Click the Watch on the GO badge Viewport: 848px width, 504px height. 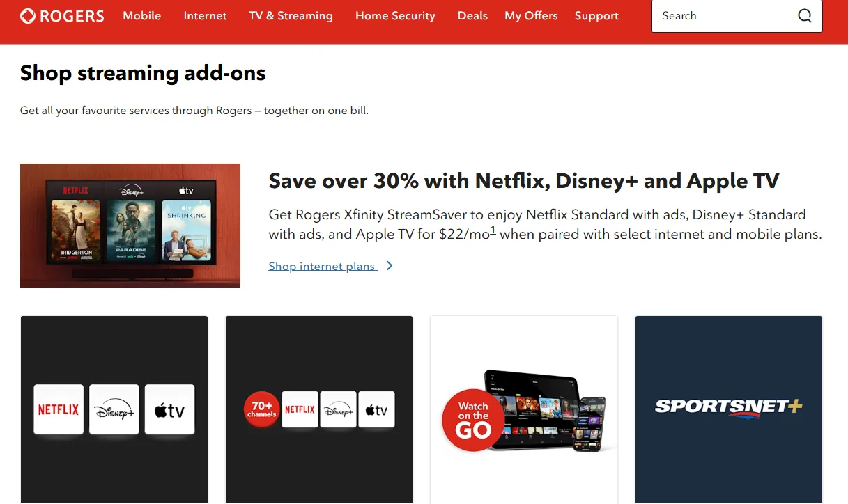tap(473, 420)
